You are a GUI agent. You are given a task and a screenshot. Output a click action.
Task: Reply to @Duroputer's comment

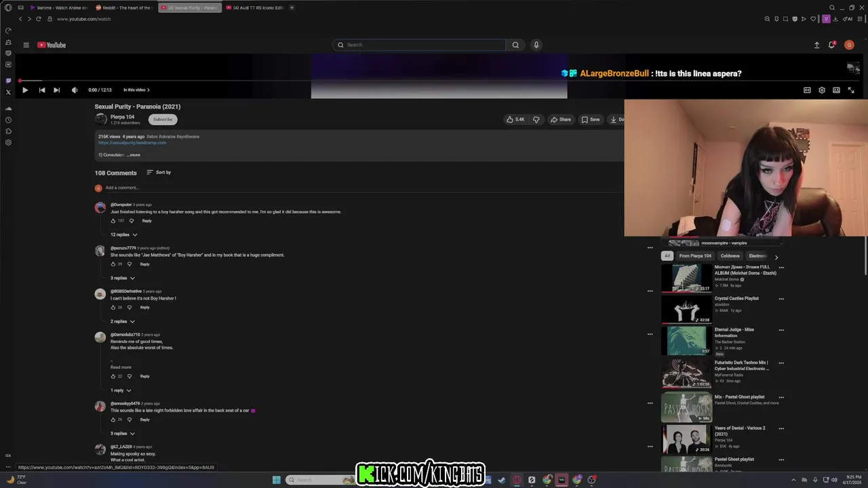pos(146,221)
